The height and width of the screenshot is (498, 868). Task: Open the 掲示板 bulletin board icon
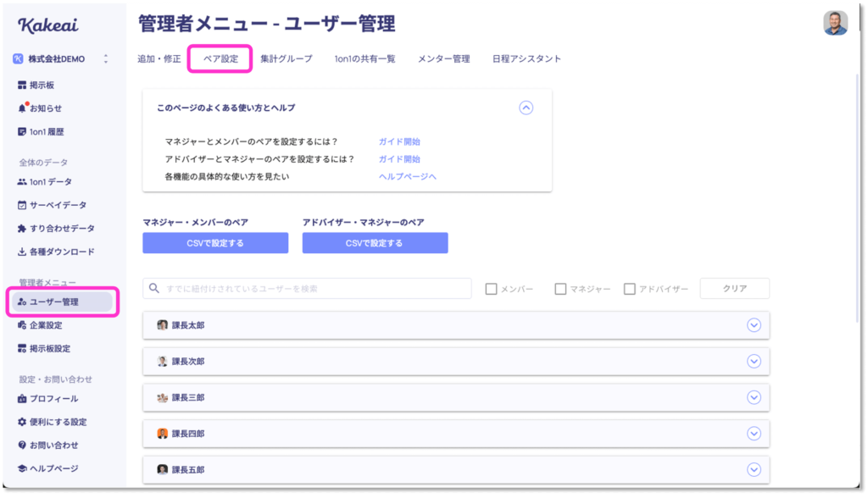22,86
